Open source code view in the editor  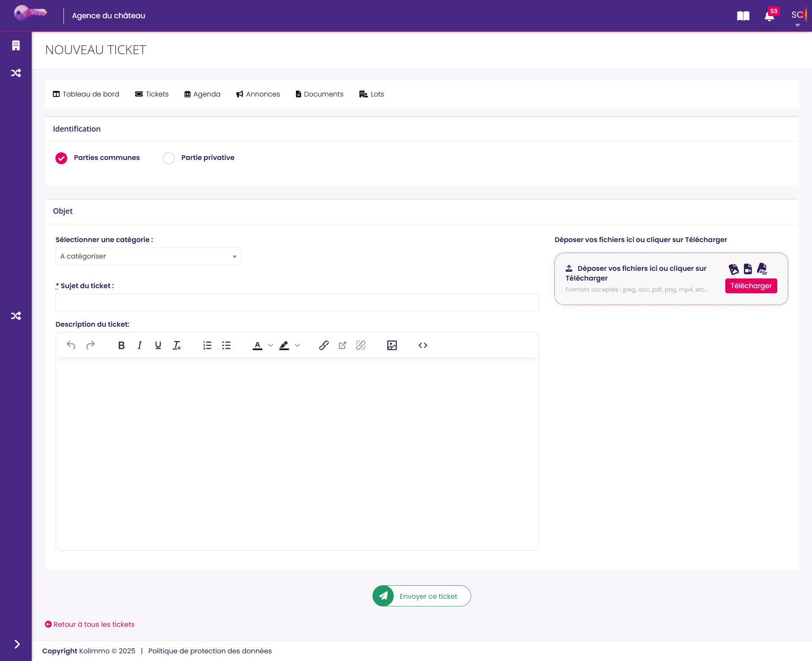click(x=423, y=345)
